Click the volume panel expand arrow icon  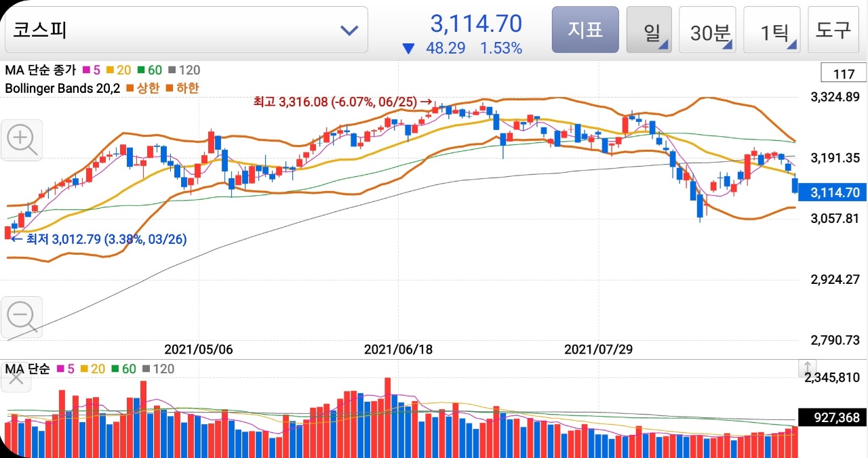point(808,369)
